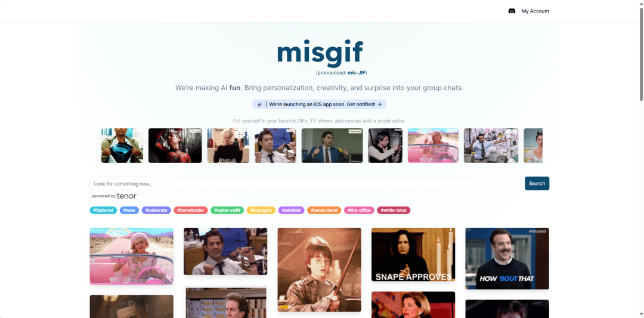Click the Search button
Image resolution: width=644 pixels, height=318 pixels.
coord(537,184)
